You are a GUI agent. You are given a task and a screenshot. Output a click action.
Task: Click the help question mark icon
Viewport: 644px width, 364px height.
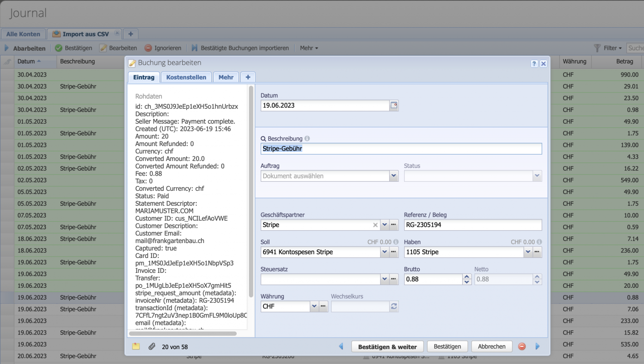click(534, 63)
